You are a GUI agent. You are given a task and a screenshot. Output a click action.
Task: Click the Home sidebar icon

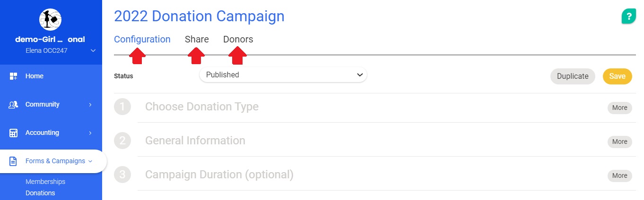(x=13, y=76)
